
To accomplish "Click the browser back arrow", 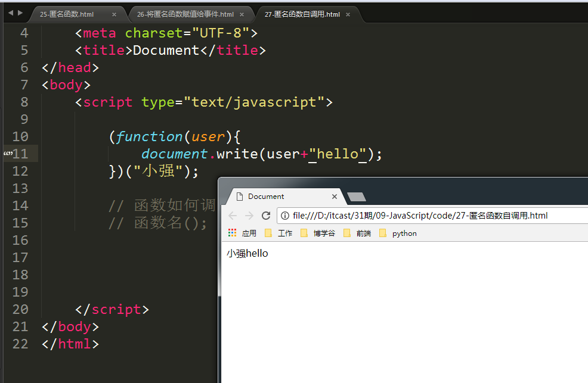I will [233, 216].
